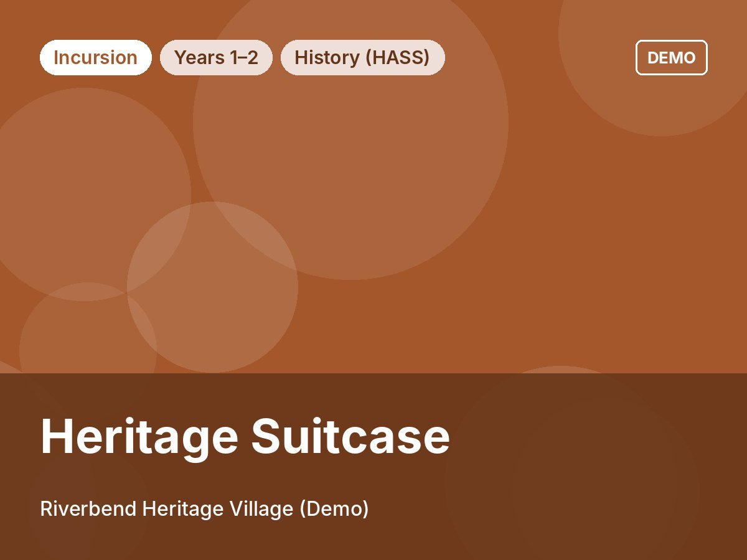This screenshot has width=747, height=560.
Task: Click the Years 1–2 tag
Action: [x=216, y=57]
